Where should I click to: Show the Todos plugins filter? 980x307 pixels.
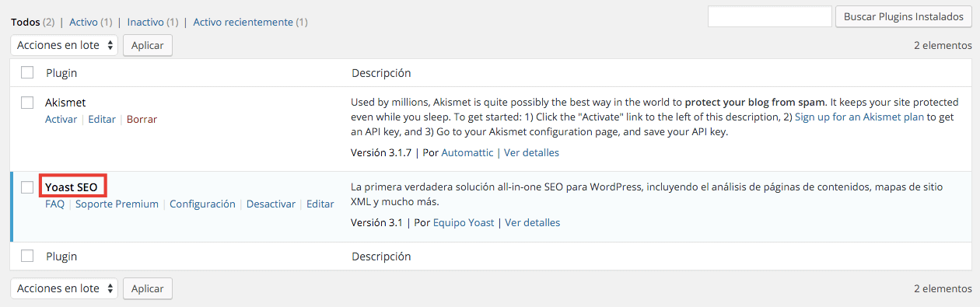tap(26, 23)
